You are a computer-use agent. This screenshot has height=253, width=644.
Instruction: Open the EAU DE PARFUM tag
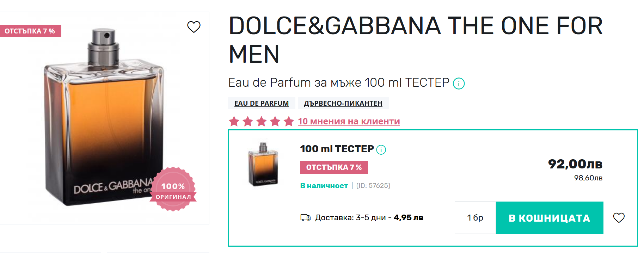[262, 103]
